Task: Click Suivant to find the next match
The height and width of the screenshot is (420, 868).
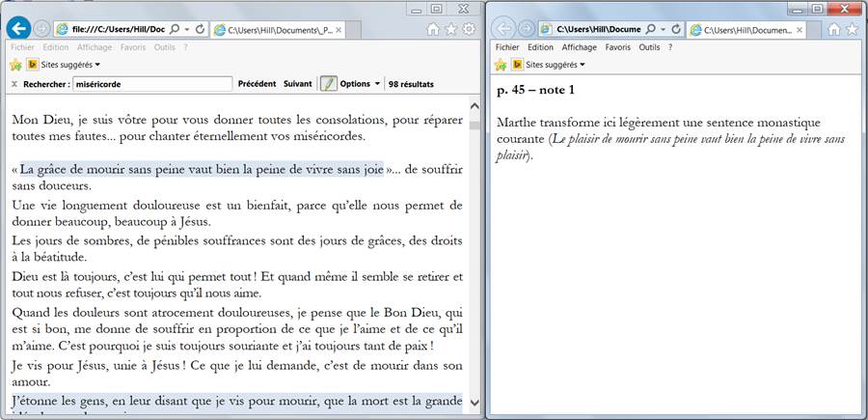Action: click(x=297, y=84)
